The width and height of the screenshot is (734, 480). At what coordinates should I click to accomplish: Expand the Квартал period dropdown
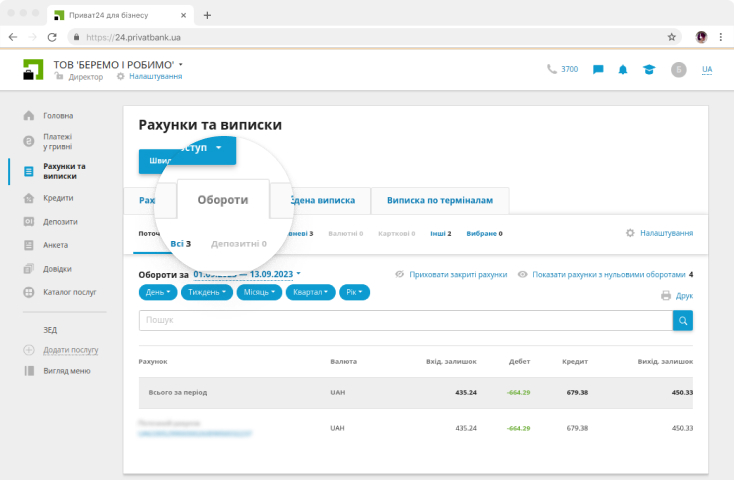tap(309, 293)
